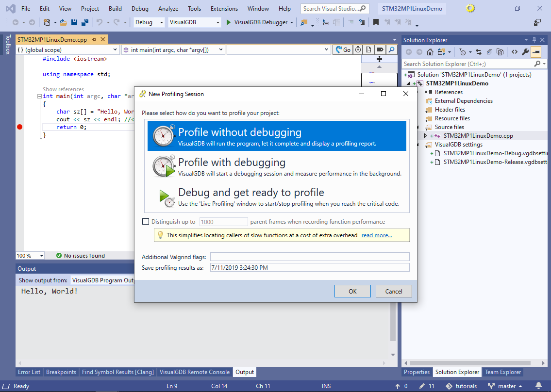Open the VisualGDB Debugger target dropdown arrow
The height and width of the screenshot is (392, 551).
(292, 22)
